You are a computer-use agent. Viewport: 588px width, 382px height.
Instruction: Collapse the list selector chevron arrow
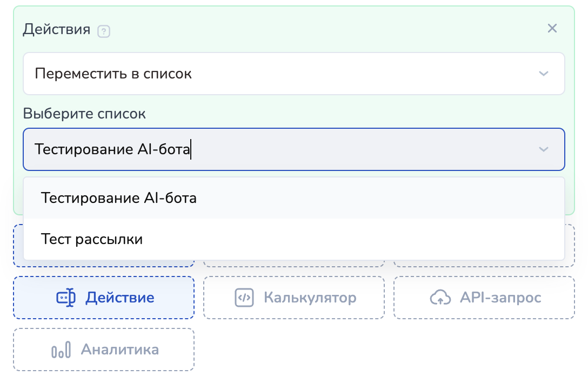(x=544, y=149)
